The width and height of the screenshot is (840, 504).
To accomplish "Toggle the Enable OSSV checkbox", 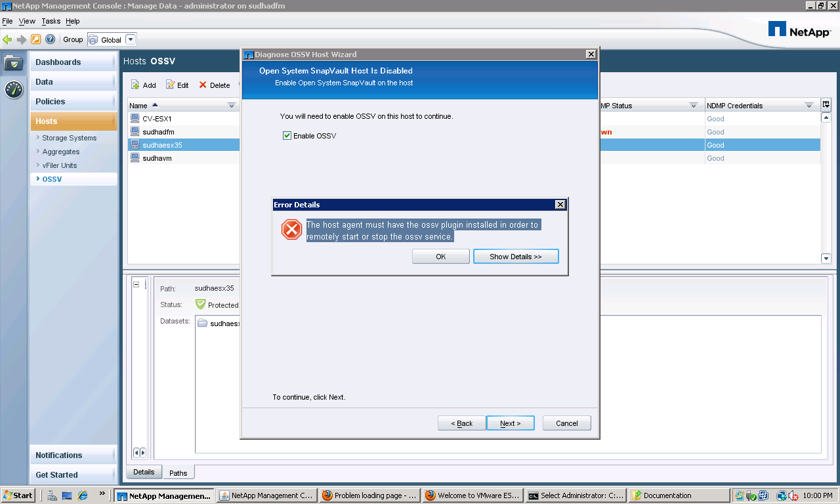I will pyautogui.click(x=287, y=136).
